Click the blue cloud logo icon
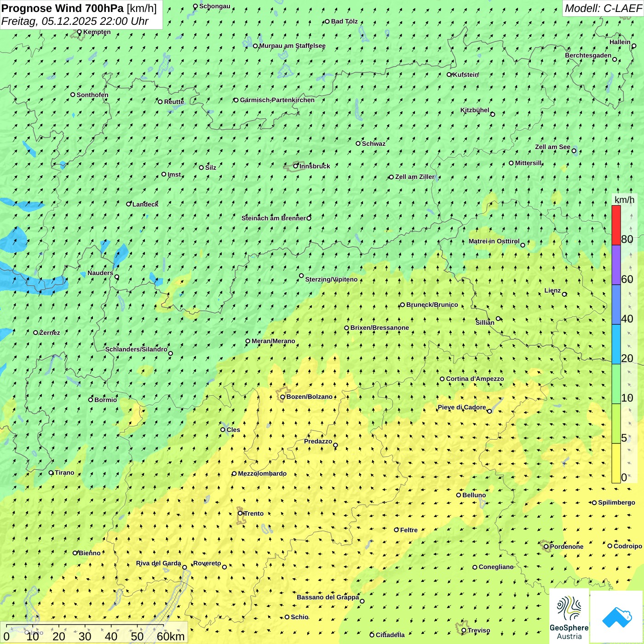 [617, 617]
